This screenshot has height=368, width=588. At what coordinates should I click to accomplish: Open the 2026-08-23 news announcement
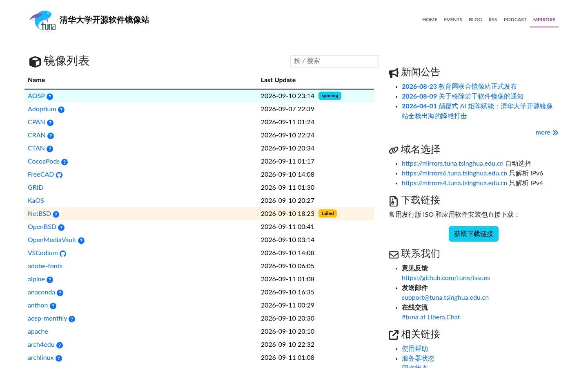point(459,87)
